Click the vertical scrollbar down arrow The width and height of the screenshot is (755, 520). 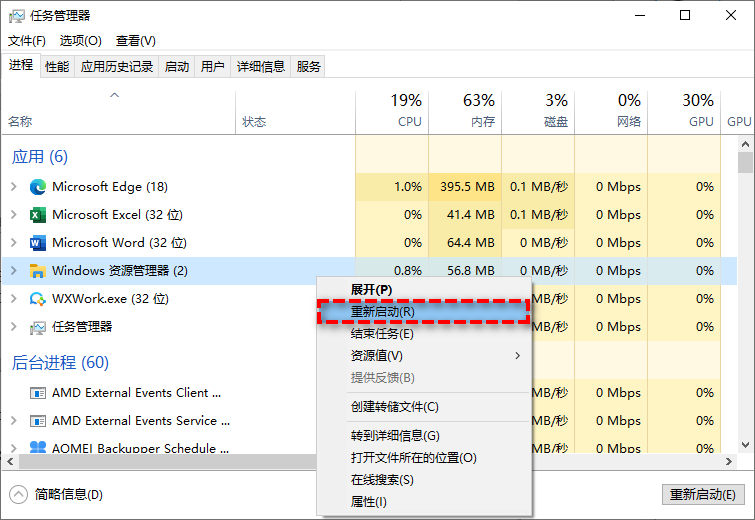745,445
